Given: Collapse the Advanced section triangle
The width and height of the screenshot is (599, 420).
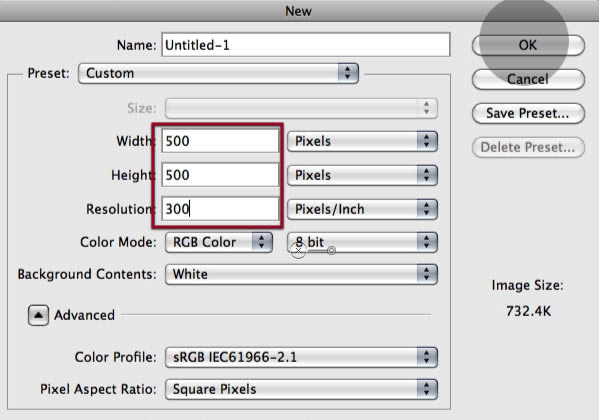Looking at the screenshot, I should click(38, 315).
